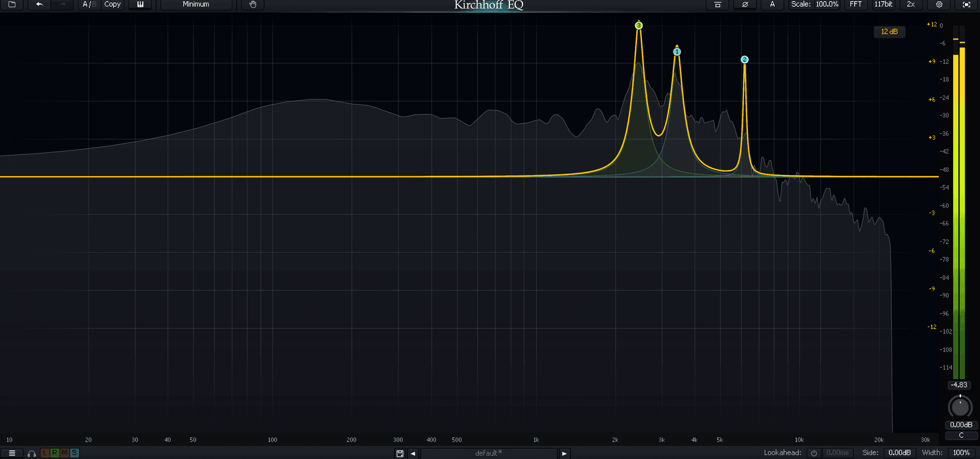Image resolution: width=980 pixels, height=459 pixels.
Task: Open the settings gear
Action: (x=939, y=4)
